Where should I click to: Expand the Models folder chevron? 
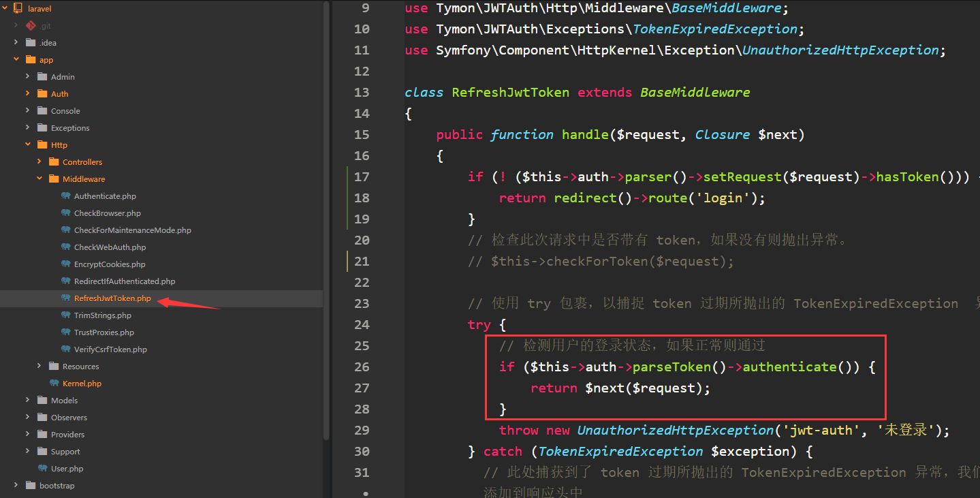28,400
